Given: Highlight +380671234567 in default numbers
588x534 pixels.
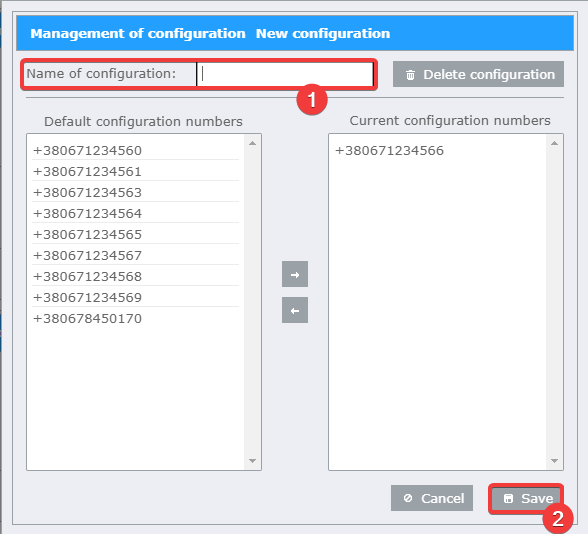Looking at the screenshot, I should (135, 255).
